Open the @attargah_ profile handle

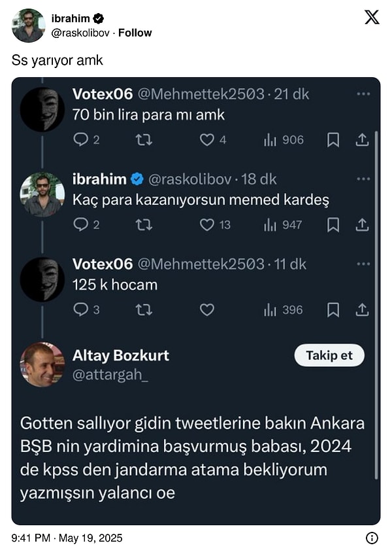[x=106, y=375]
